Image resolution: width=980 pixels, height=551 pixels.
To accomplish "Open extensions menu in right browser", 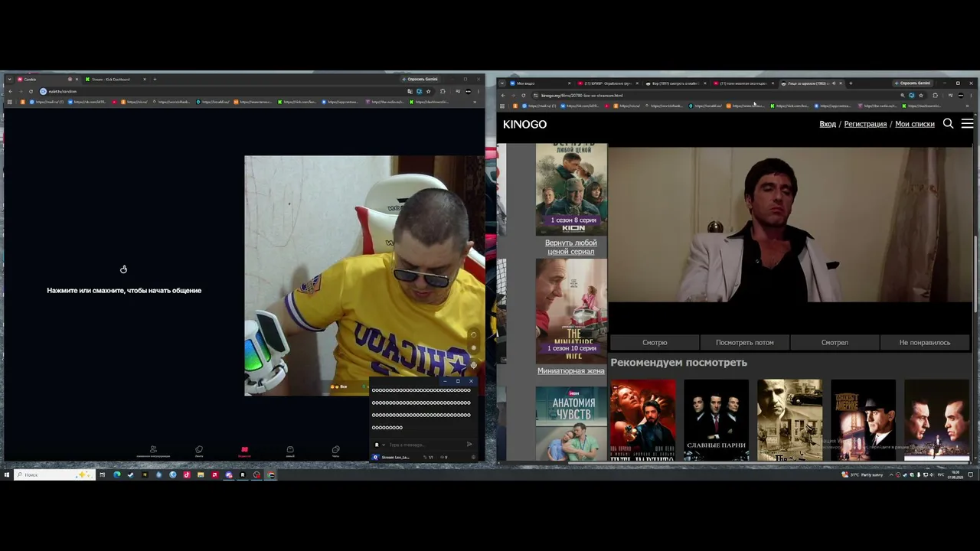I will pos(935,96).
